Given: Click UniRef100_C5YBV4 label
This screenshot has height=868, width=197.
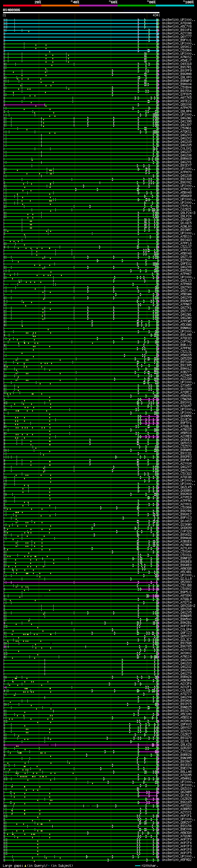Looking at the screenshot, I should click(177, 88).
